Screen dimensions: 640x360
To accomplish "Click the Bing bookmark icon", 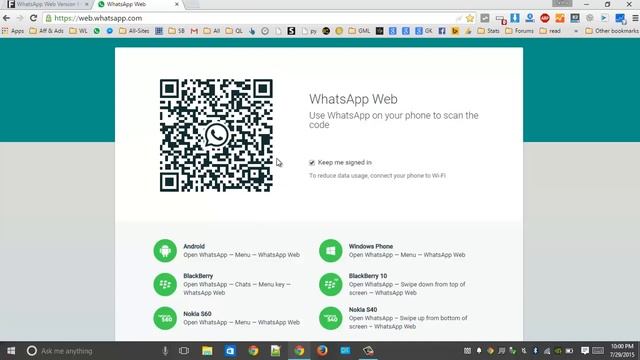I will (x=455, y=31).
